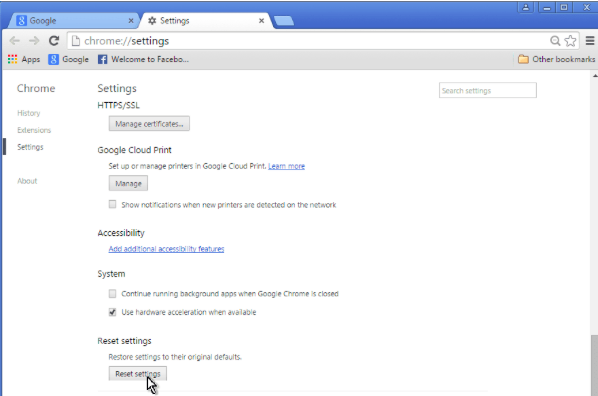This screenshot has width=598, height=396.
Task: Click the zoom magnifier icon in address bar
Action: 555,41
